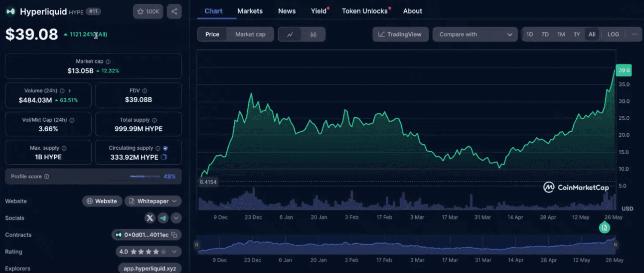Screen dimensions: 644x273
Task: Open the Telegram social link
Action: pyautogui.click(x=163, y=218)
